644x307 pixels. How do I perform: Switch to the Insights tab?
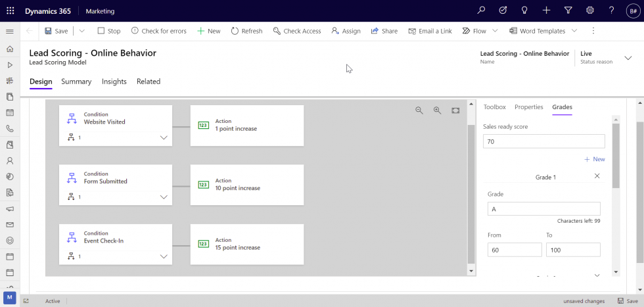(114, 82)
